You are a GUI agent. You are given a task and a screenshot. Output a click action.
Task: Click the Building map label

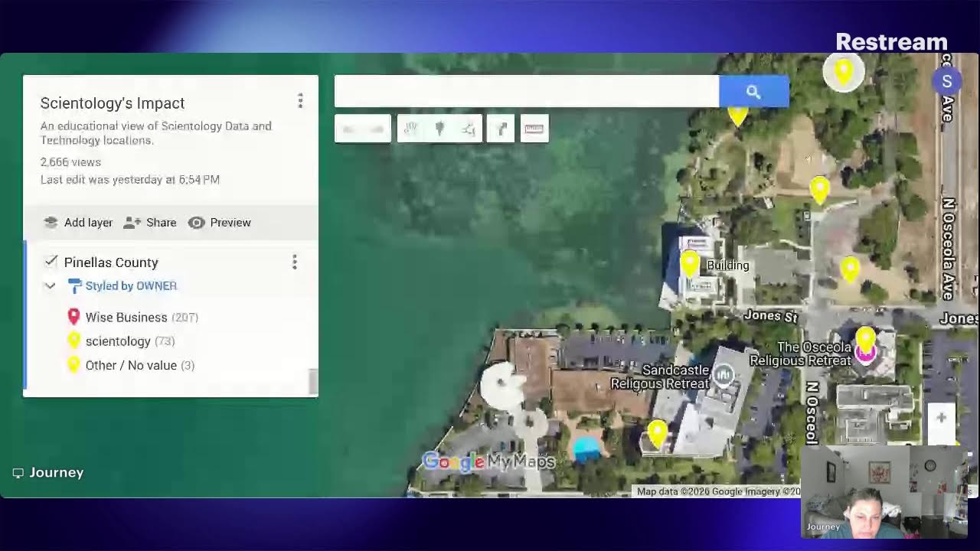click(728, 266)
